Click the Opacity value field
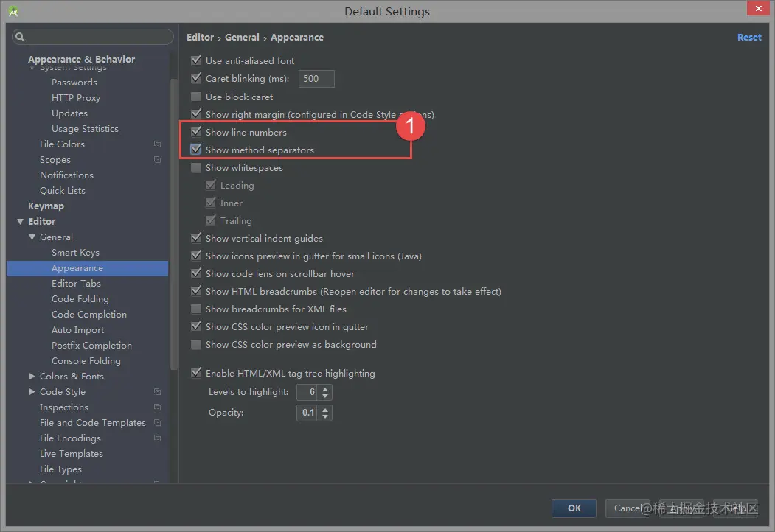 (x=308, y=413)
